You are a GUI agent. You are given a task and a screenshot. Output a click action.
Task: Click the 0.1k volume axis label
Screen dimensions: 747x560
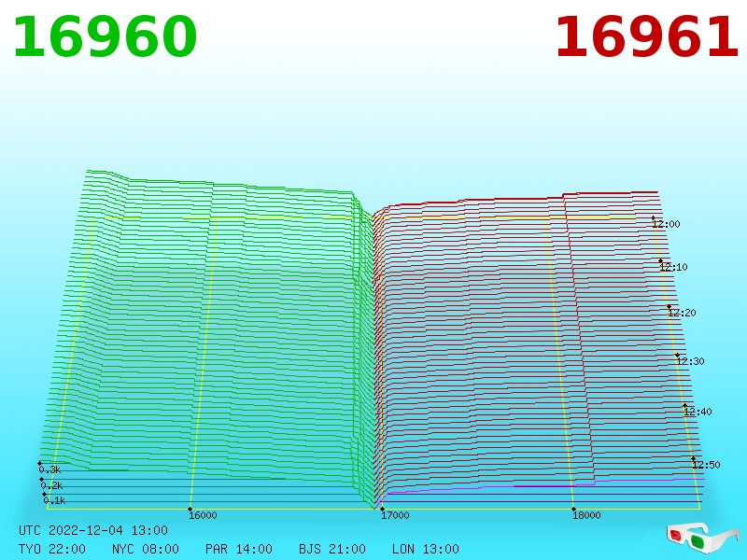click(54, 500)
